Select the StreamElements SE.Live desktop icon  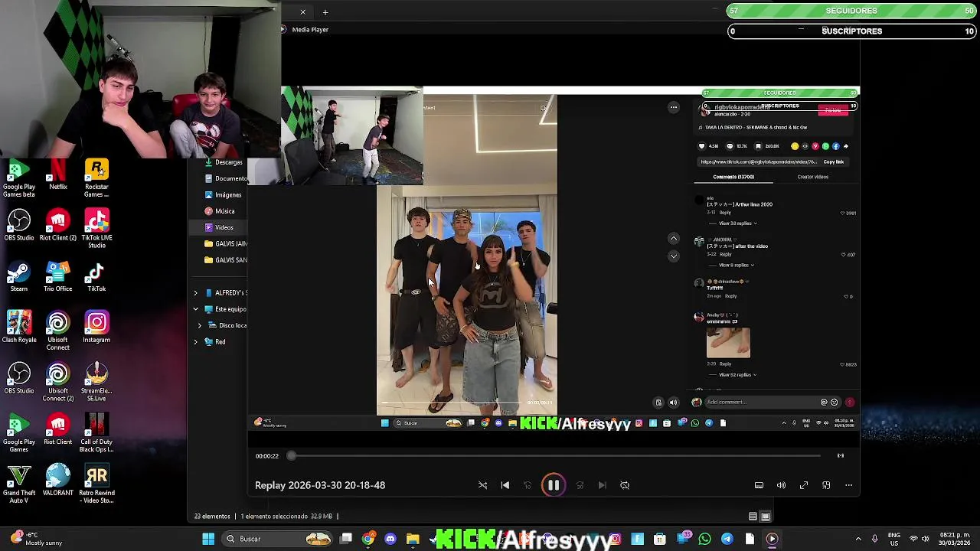click(x=96, y=383)
